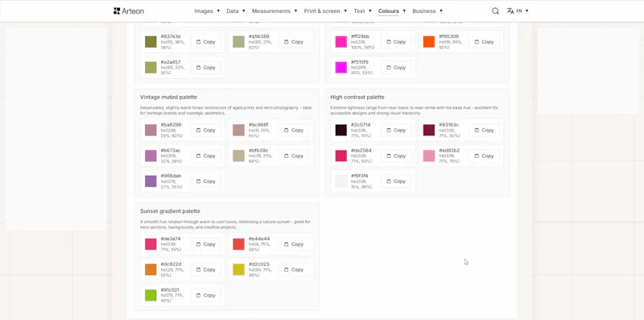Click the clipboard icon for #ff29bb
The height and width of the screenshot is (320, 644).
[389, 42]
